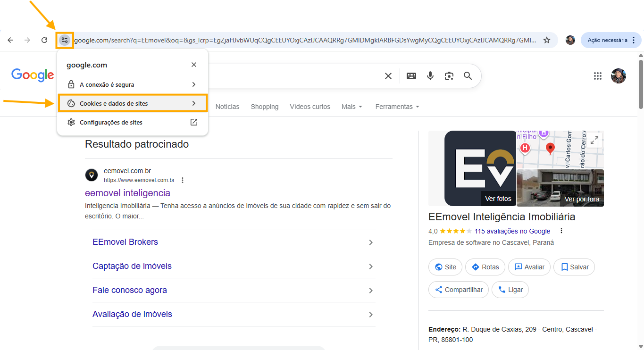Open the ad options three-dot menu
Screen dimensions: 644x350
[183, 180]
